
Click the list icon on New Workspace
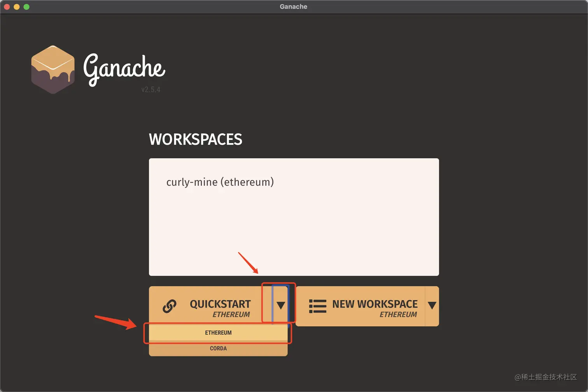317,306
